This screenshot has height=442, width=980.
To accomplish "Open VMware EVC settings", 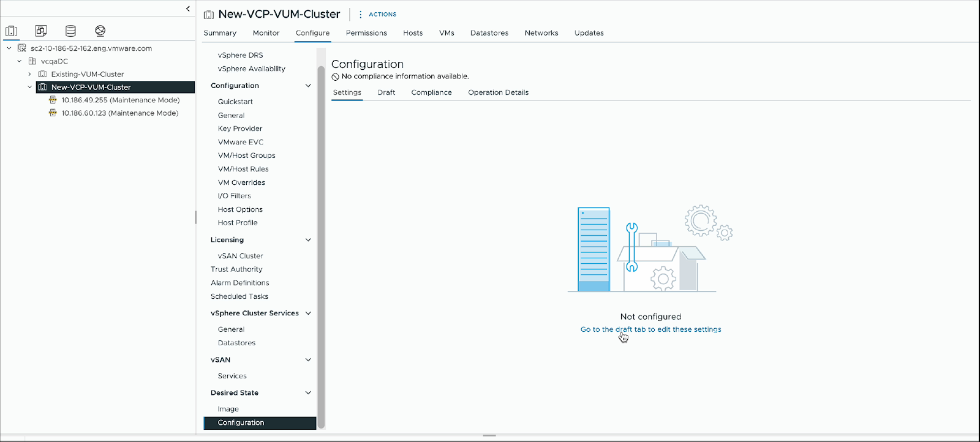I will 241,142.
